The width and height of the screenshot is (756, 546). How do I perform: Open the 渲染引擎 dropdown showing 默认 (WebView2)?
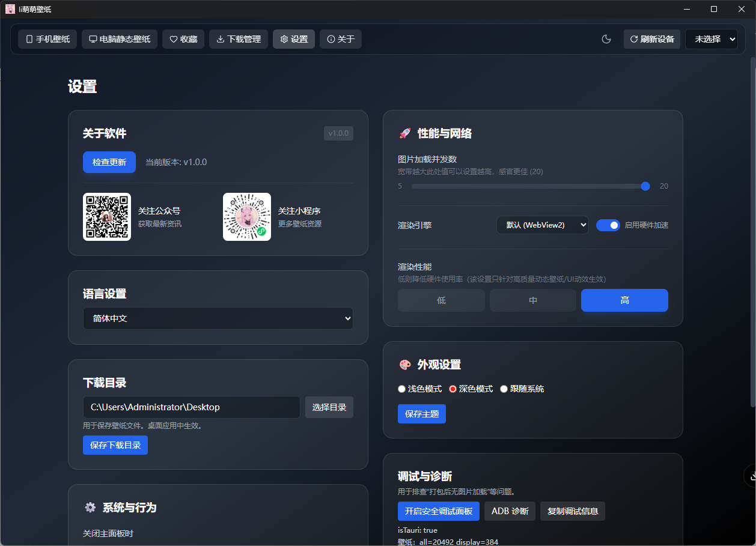542,225
